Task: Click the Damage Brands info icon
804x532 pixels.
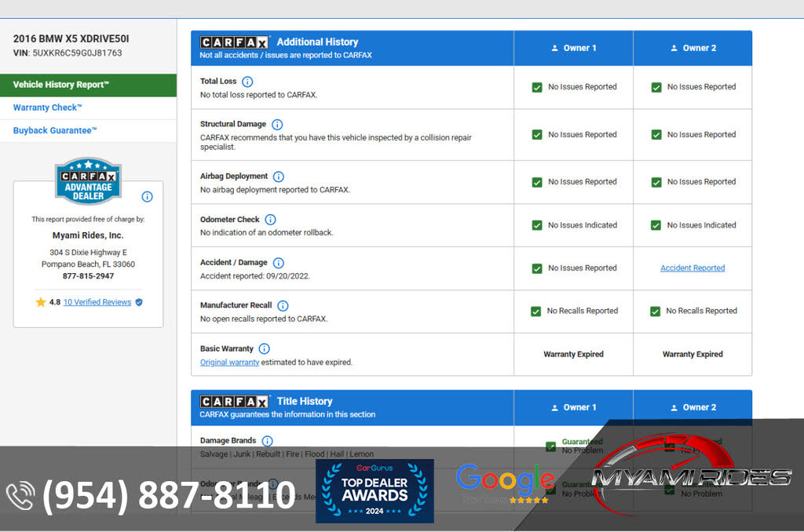Action: pyautogui.click(x=267, y=441)
